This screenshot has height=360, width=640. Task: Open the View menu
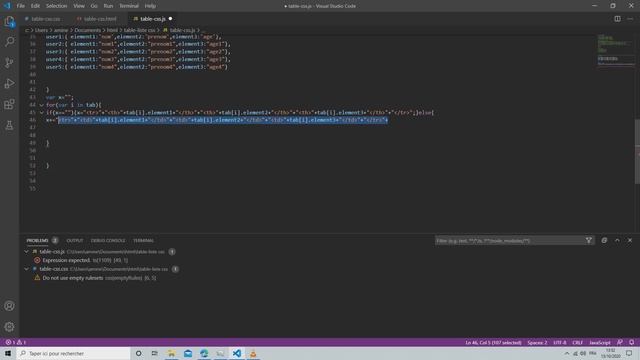pyautogui.click(x=79, y=6)
